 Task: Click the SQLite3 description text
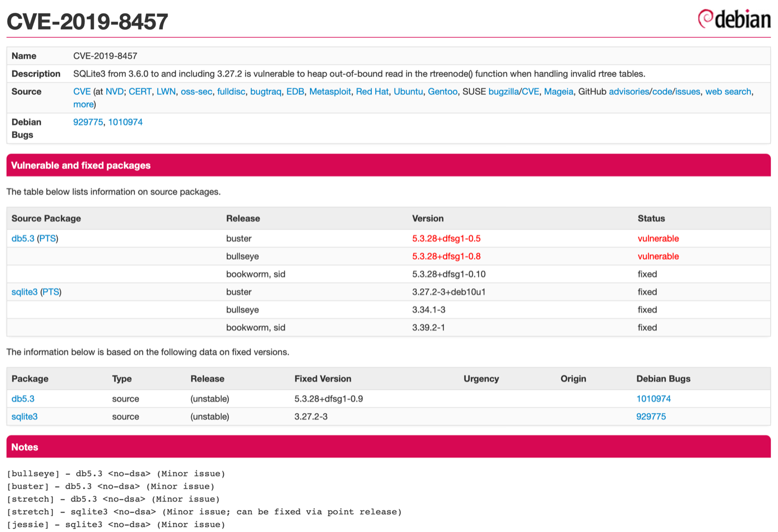tap(359, 74)
